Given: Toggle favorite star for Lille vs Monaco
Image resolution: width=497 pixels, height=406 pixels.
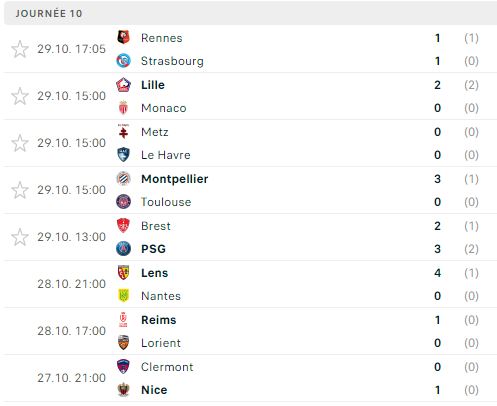Looking at the screenshot, I should tap(20, 96).
